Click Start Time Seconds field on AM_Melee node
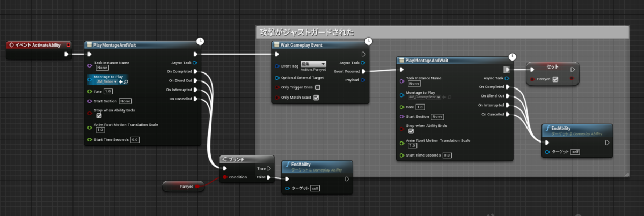The image size is (644, 216). click(x=135, y=140)
